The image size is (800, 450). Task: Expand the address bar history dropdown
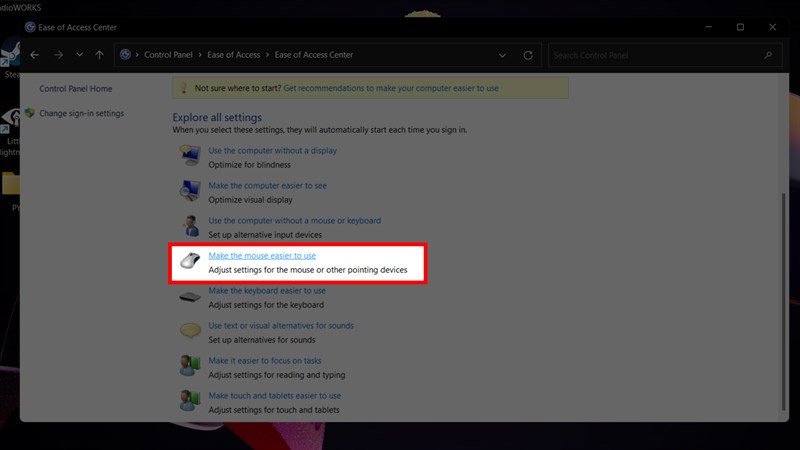[503, 54]
